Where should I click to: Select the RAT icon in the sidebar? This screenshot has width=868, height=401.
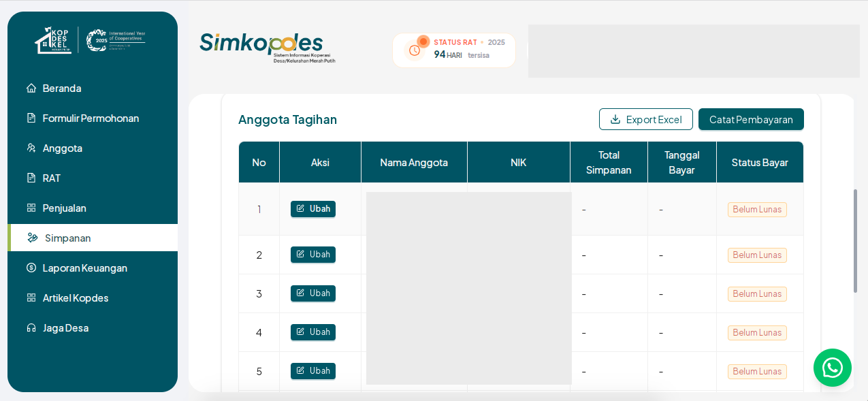tap(31, 178)
